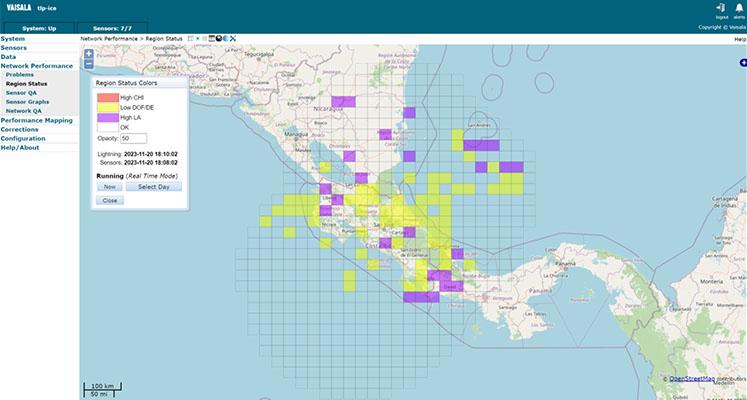Click the logout door icon
The width and height of the screenshot is (747, 400).
point(721,7)
